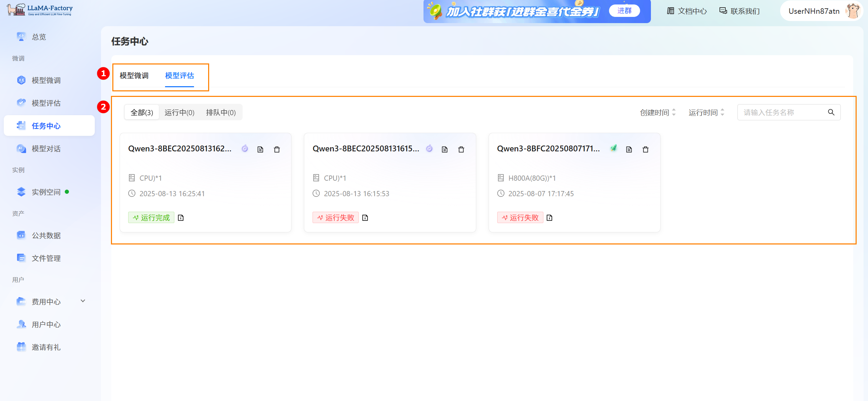Click the 进群 banner button
This screenshot has height=401, width=868.
(624, 11)
